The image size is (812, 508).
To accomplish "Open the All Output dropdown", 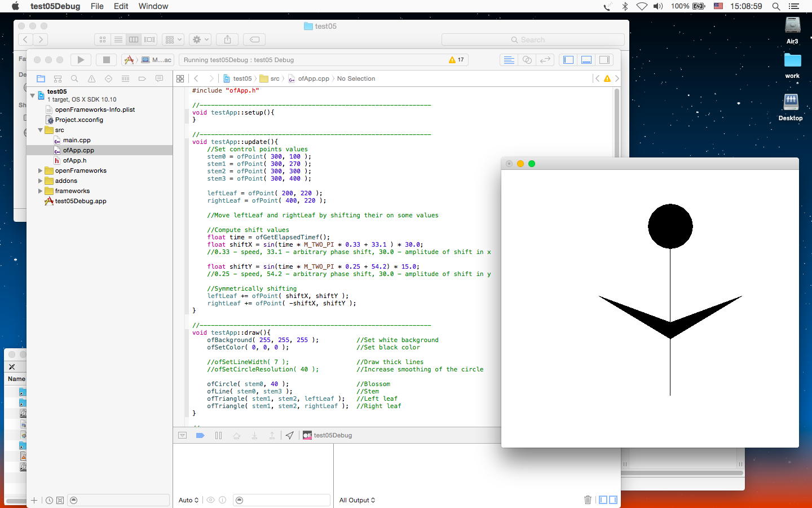I will pos(357,500).
